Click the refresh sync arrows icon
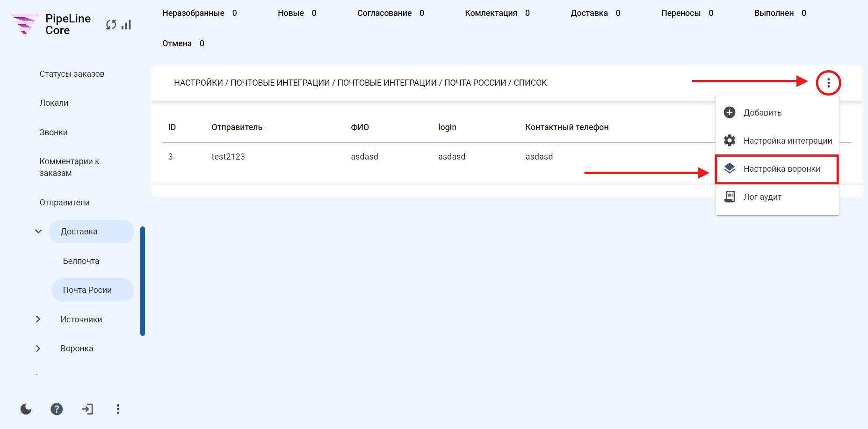The height and width of the screenshot is (429, 868). 111,25
